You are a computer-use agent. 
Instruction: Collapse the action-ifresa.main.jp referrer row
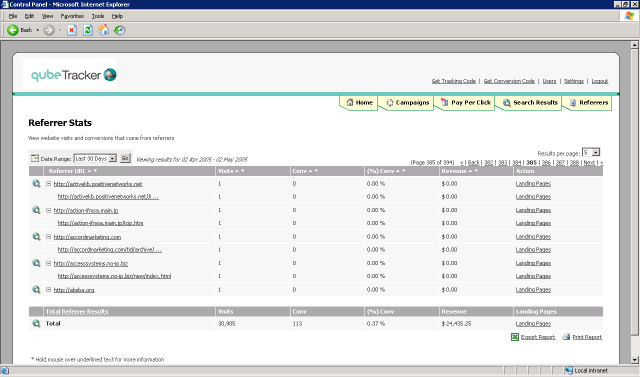pyautogui.click(x=48, y=210)
